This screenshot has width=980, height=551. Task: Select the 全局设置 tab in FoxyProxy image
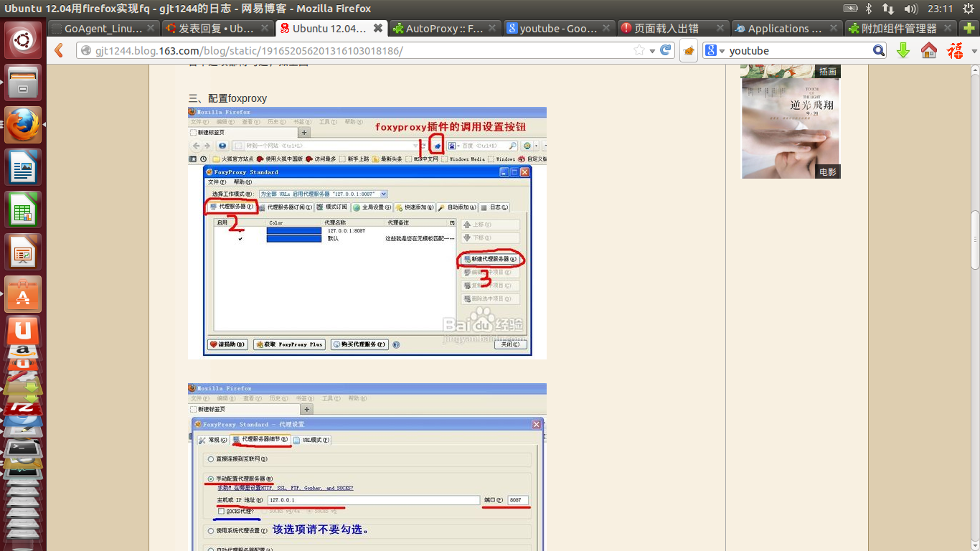[372, 207]
